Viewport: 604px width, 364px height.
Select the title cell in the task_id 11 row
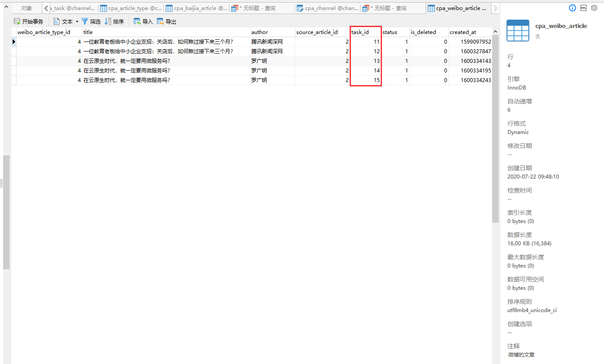coord(166,42)
